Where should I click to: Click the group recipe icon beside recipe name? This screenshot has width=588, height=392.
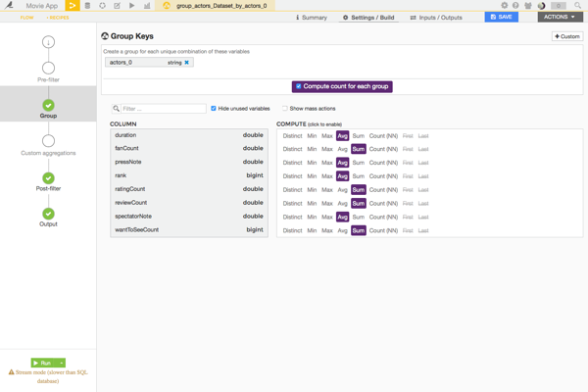point(167,6)
